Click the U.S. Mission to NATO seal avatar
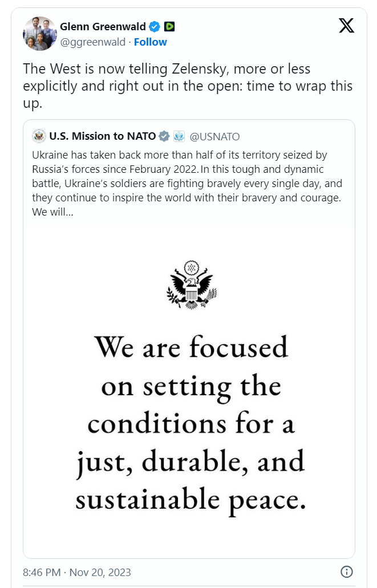Image resolution: width=377 pixels, height=588 pixels. click(39, 136)
